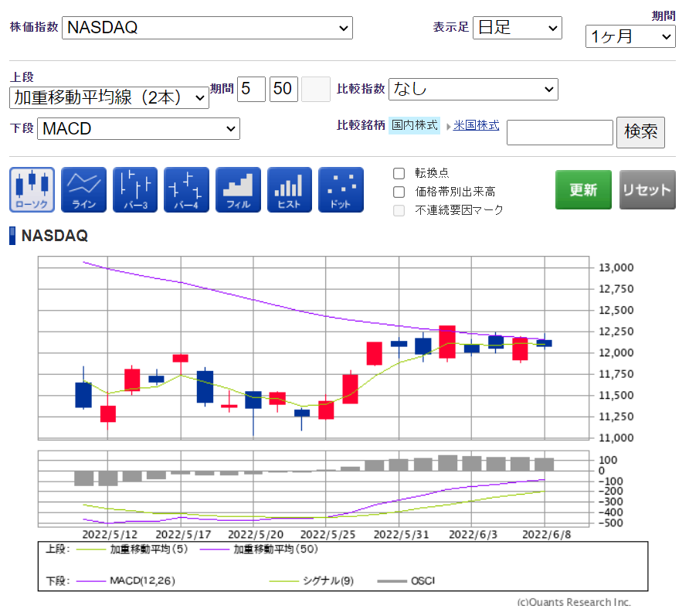This screenshot has width=689, height=616.
Task: Select the 国内株式 comparison tab
Action: (414, 125)
